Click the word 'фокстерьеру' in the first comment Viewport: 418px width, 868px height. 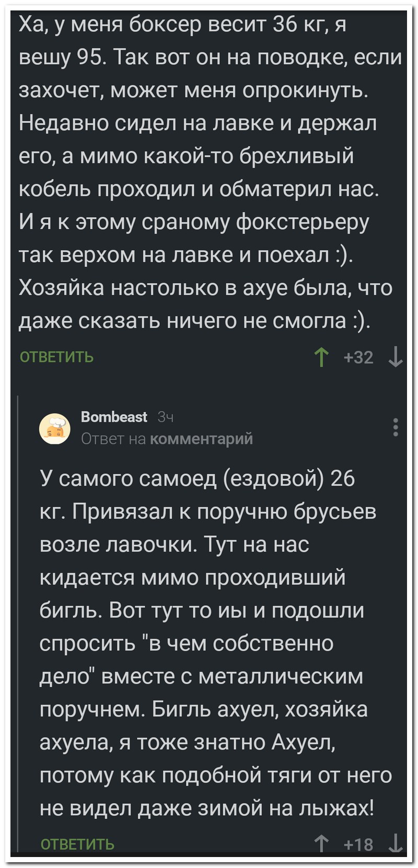pyautogui.click(x=303, y=222)
